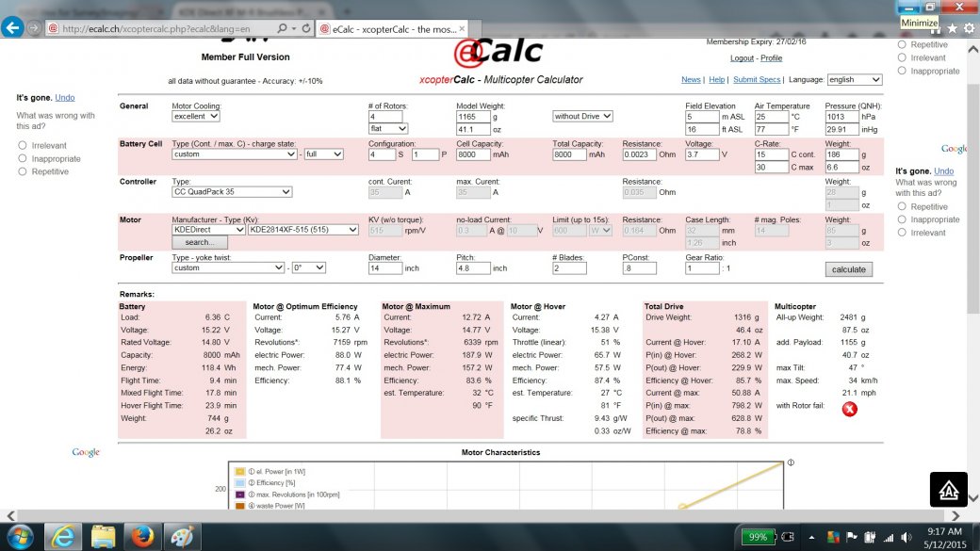Image resolution: width=980 pixels, height=551 pixels.
Task: Click the # Blades input field
Action: pyautogui.click(x=569, y=268)
